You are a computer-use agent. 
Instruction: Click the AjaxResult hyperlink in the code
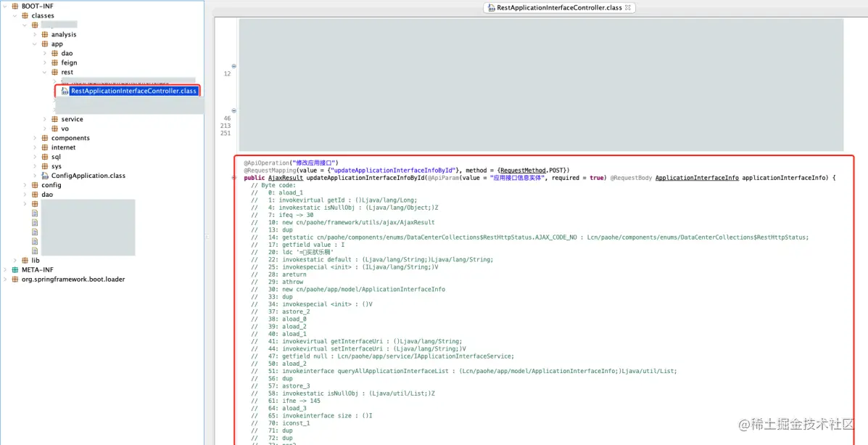point(286,178)
